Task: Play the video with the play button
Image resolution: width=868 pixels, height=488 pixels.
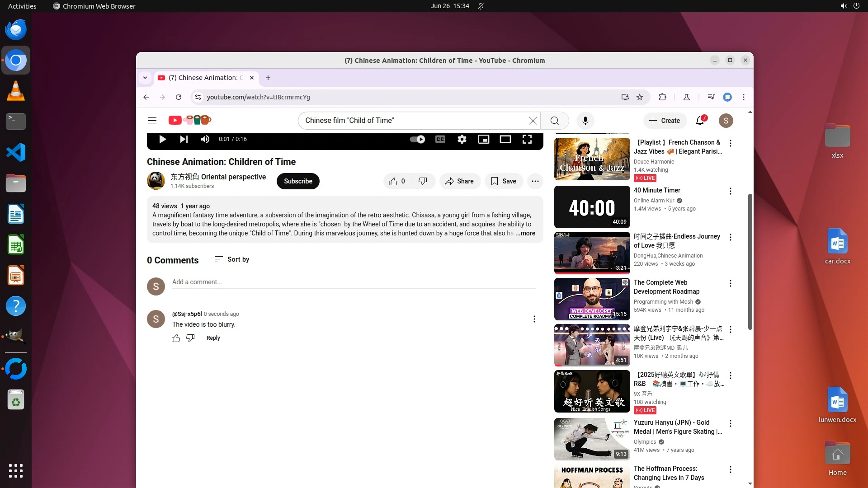Action: (163, 139)
